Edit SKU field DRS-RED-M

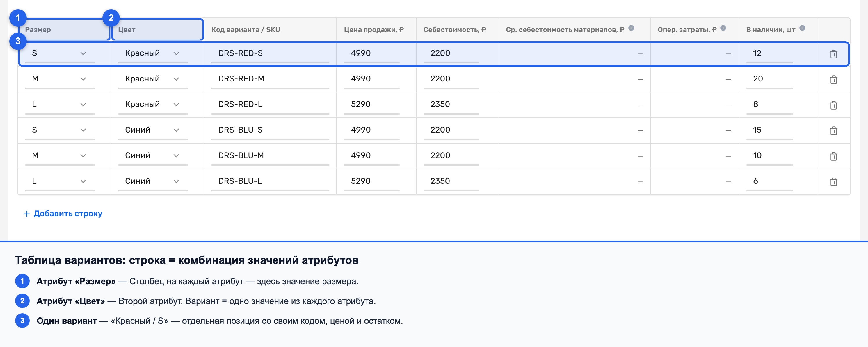[270, 79]
